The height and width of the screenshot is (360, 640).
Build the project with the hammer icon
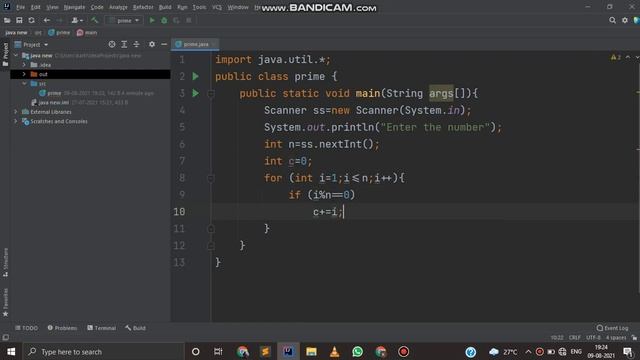coord(95,20)
